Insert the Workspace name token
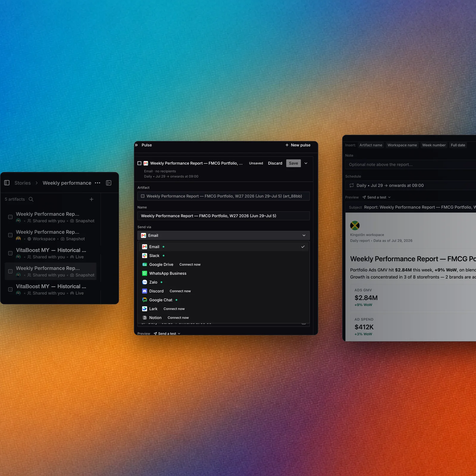 click(x=402, y=145)
